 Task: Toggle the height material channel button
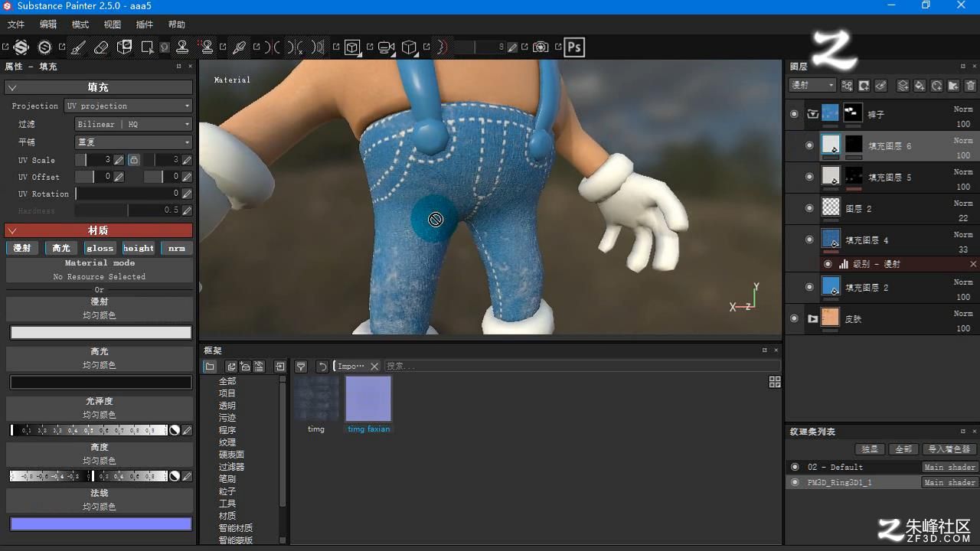[139, 248]
